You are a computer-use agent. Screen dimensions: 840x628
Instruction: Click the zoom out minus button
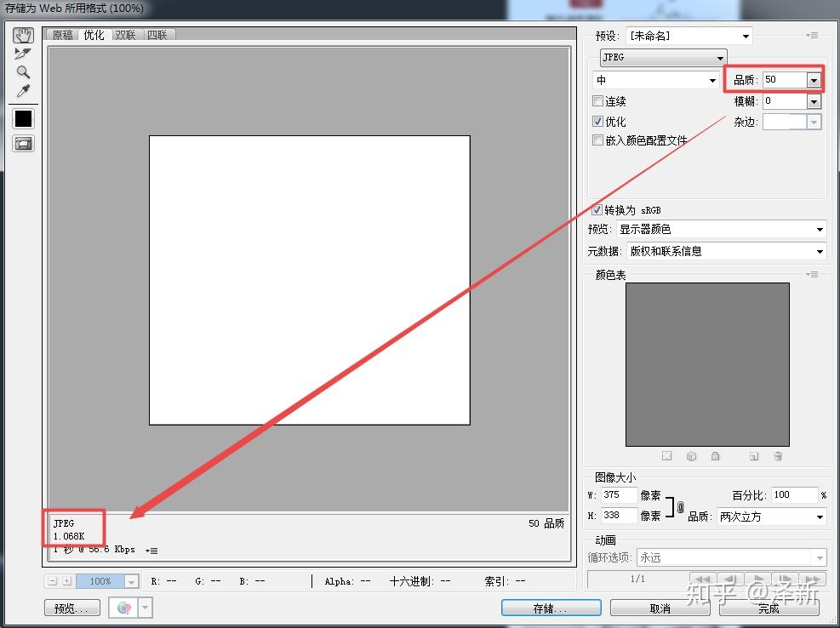53,581
